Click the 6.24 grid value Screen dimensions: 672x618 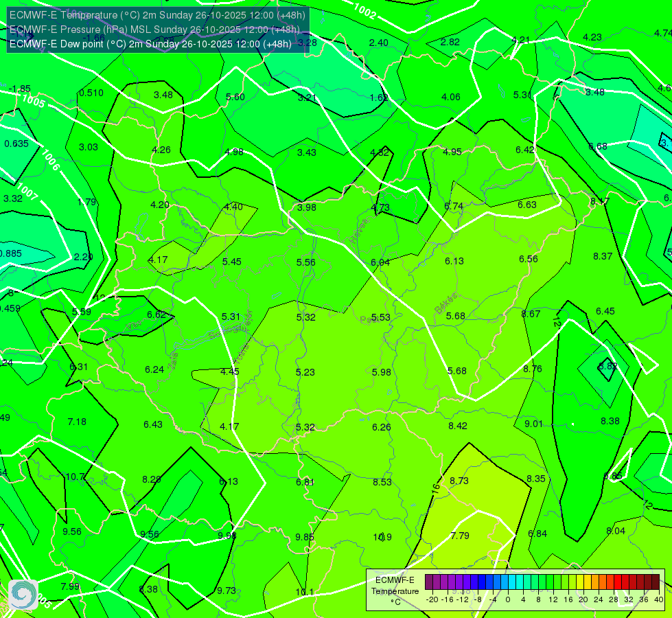tap(154, 369)
